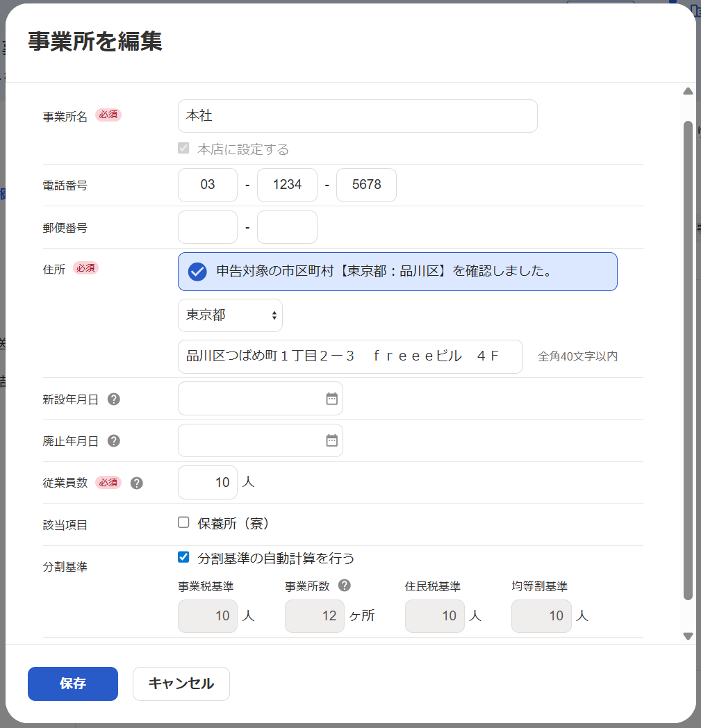This screenshot has width=701, height=728.
Task: Click the 新設年月日 date field
Action: pos(261,399)
